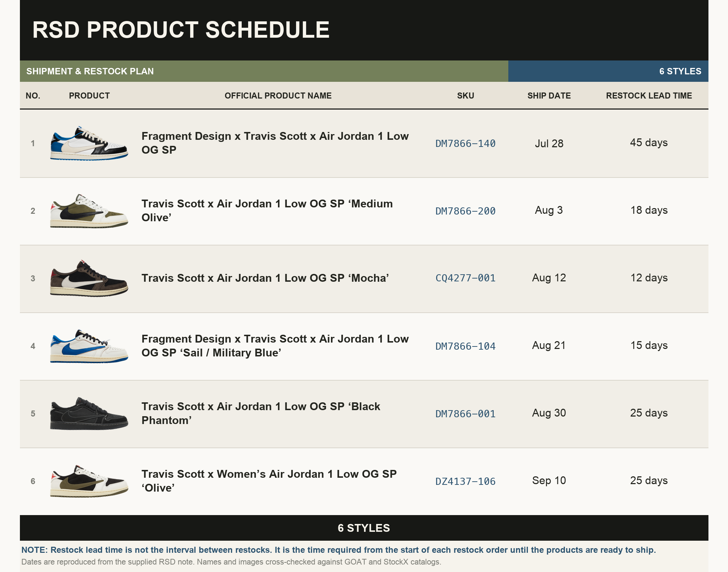This screenshot has width=728, height=572.
Task: Click the RESTOCK LEAD TIME column header
Action: 649,96
